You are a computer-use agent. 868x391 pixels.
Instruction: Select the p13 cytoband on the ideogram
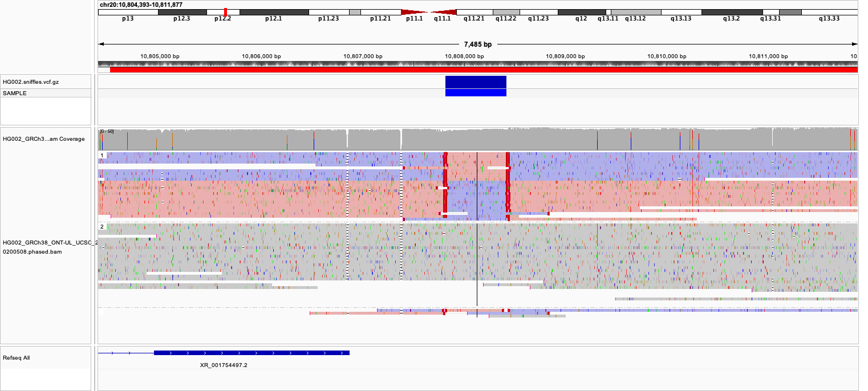point(128,12)
